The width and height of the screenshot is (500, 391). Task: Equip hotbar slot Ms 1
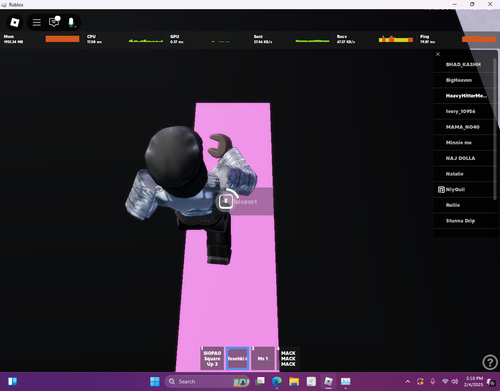pyautogui.click(x=263, y=358)
